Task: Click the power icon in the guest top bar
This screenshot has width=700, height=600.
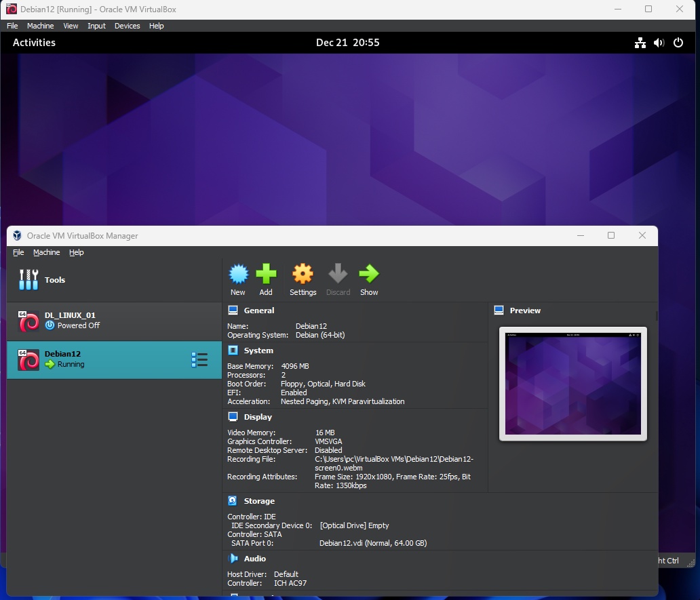Action: pyautogui.click(x=678, y=42)
